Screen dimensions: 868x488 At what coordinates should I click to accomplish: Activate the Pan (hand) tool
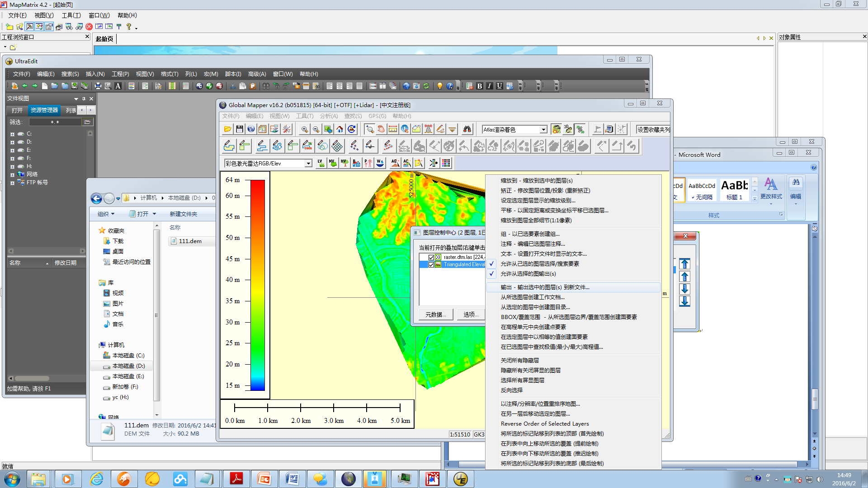[381, 129]
